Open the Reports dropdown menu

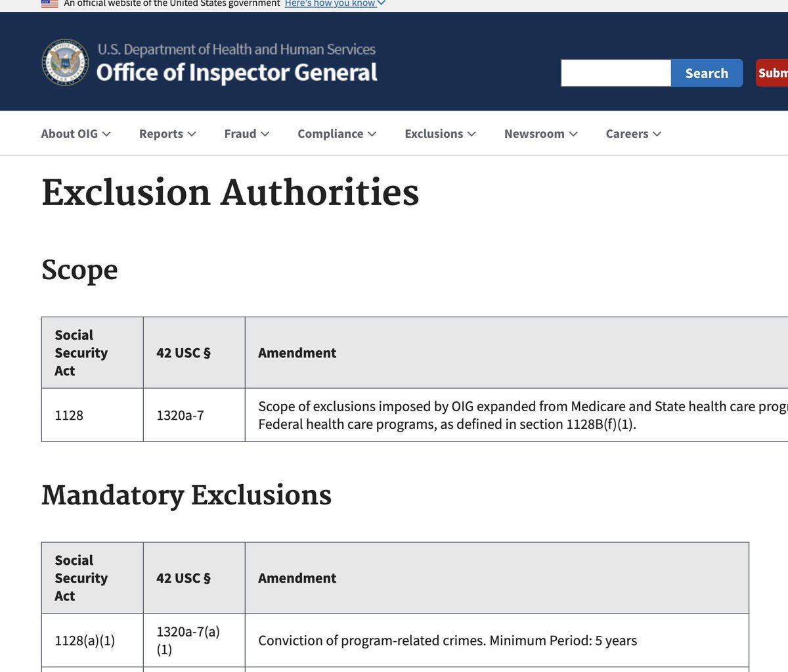167,134
